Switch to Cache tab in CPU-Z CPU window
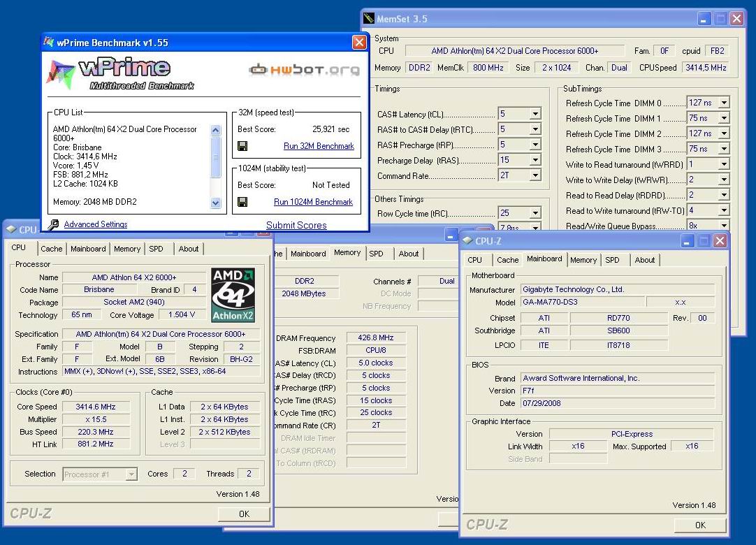756x545 pixels. click(x=52, y=249)
